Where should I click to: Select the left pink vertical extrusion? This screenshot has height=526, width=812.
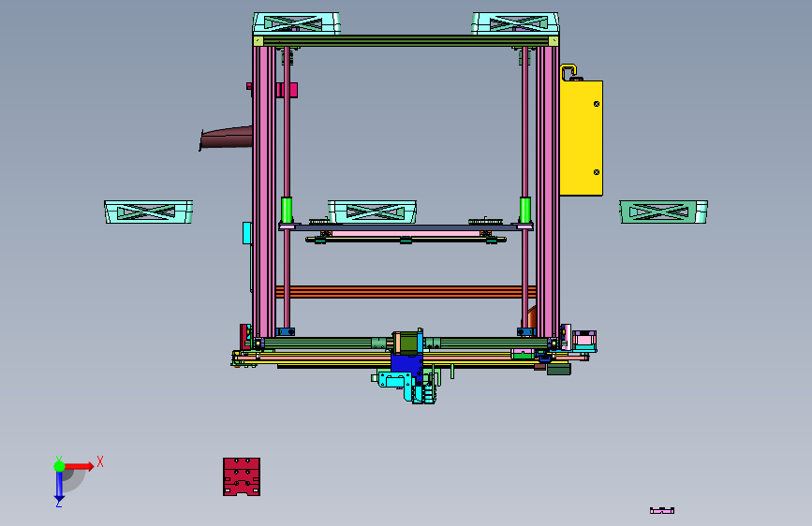(265, 192)
